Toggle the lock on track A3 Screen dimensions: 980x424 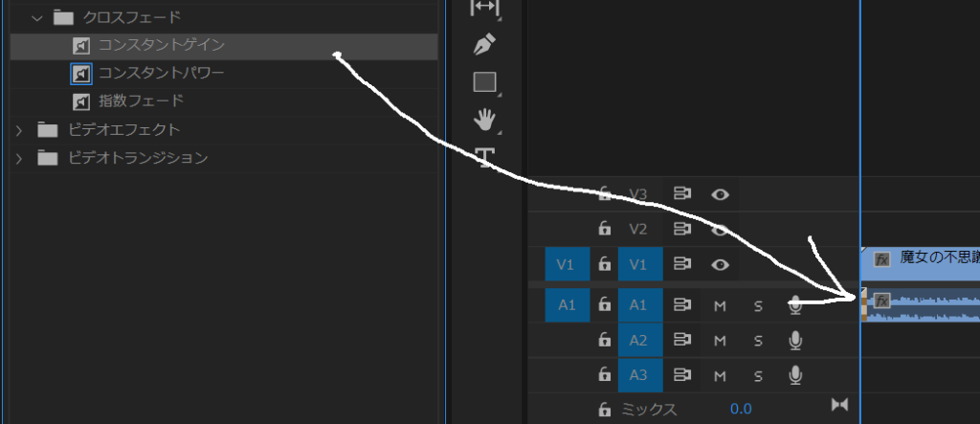pyautogui.click(x=604, y=374)
